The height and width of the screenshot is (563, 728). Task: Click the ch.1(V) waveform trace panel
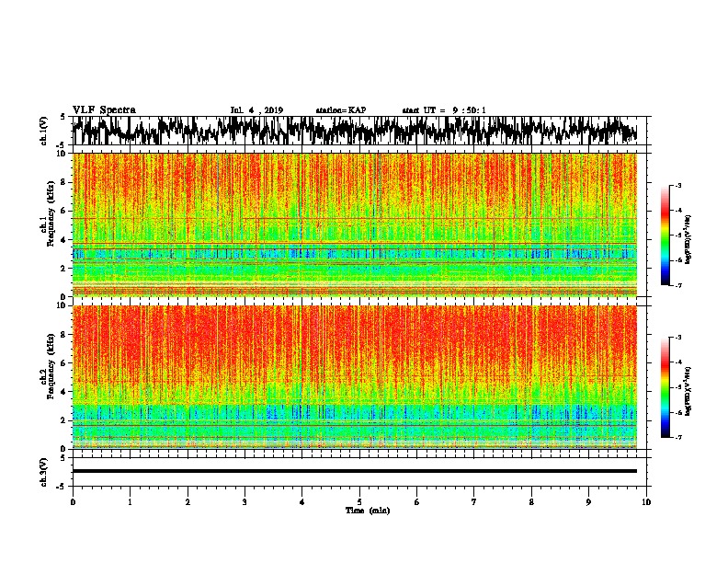358,131
